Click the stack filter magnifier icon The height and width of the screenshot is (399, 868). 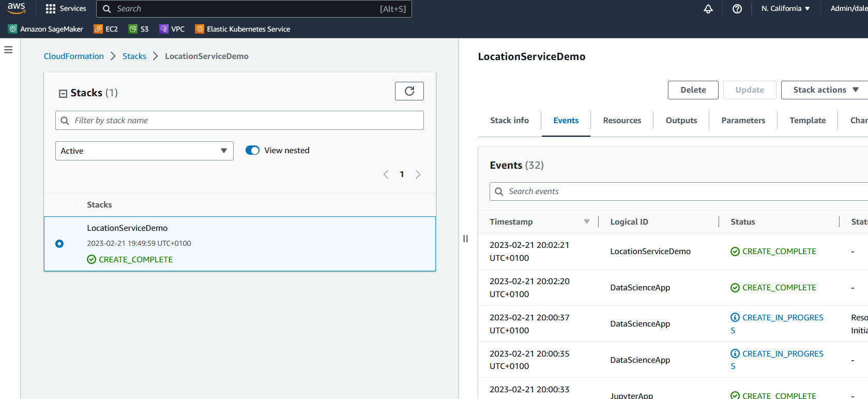pyautogui.click(x=65, y=121)
